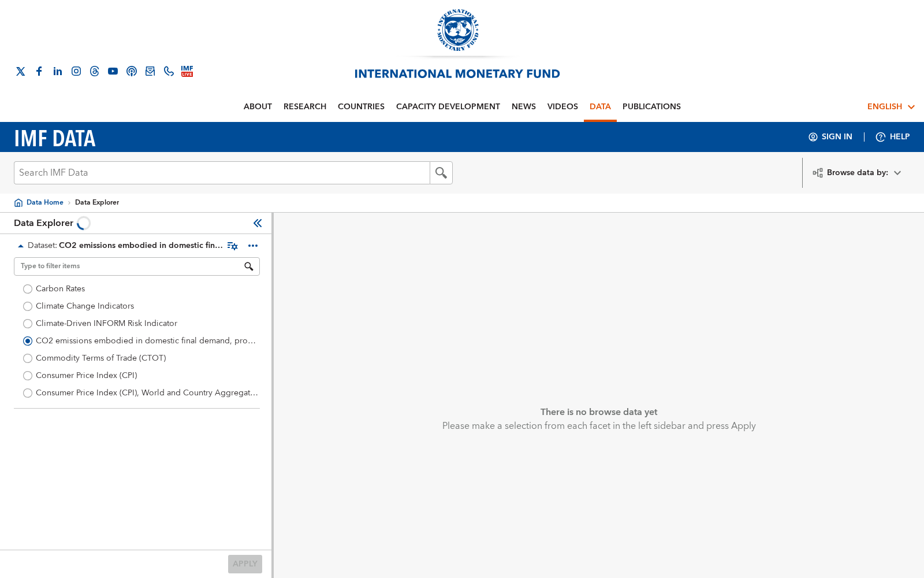The image size is (924, 578).
Task: Open the Research menu
Action: click(305, 107)
